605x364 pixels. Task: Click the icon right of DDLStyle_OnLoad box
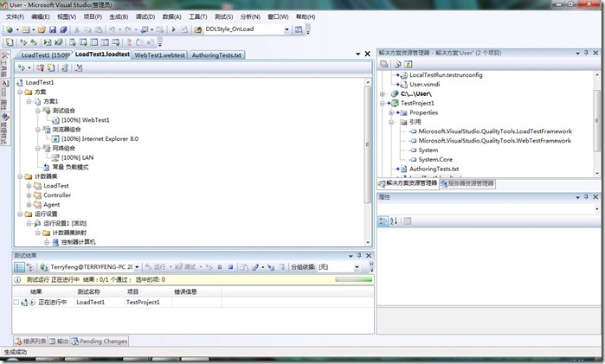(x=299, y=29)
